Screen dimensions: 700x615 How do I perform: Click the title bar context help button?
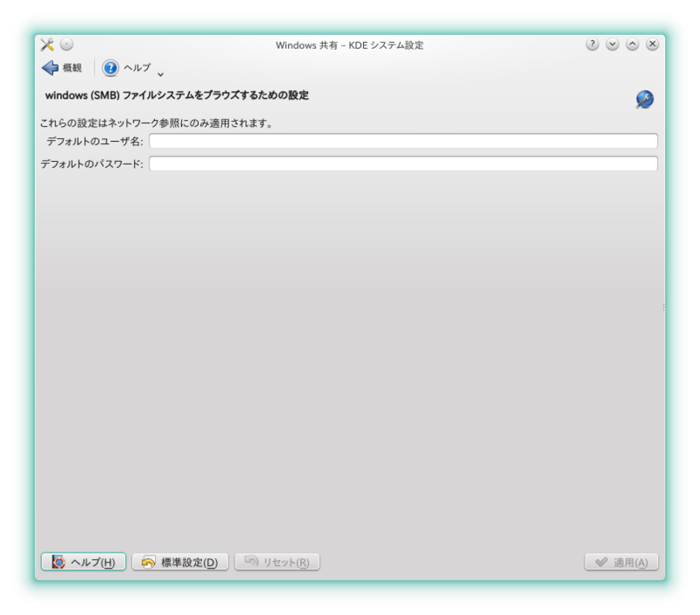(592, 45)
